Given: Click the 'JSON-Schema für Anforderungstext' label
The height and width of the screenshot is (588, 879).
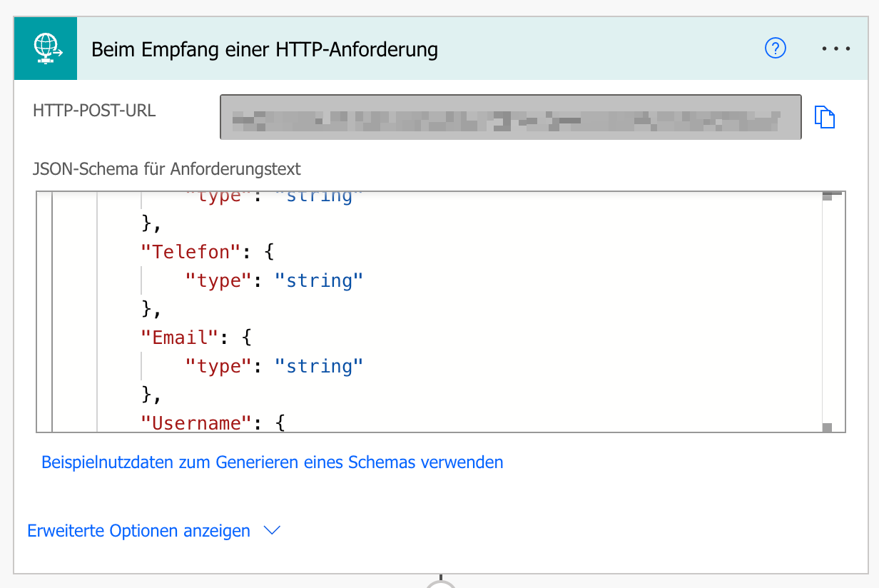Looking at the screenshot, I should pos(167,169).
